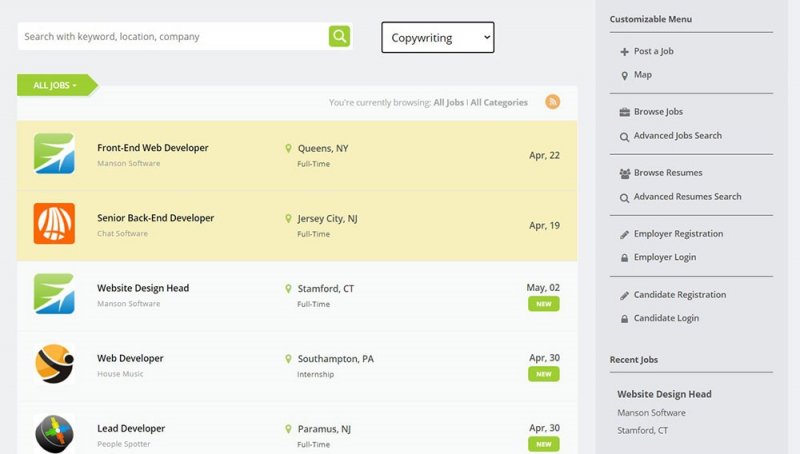Screen dimensions: 800x454
Task: Click the briefcase icon beside Browse Jobs
Action: pyautogui.click(x=624, y=112)
